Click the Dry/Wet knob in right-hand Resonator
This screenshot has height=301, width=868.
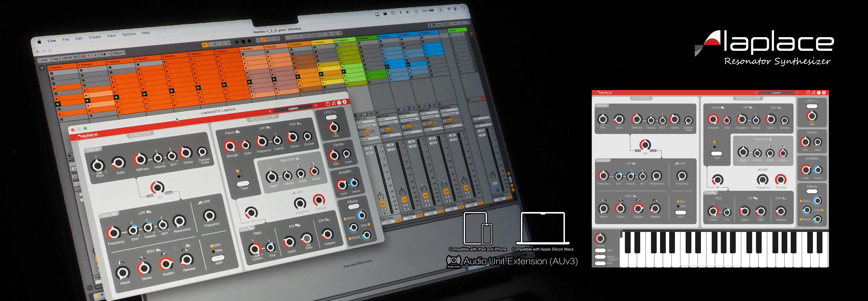click(x=781, y=179)
